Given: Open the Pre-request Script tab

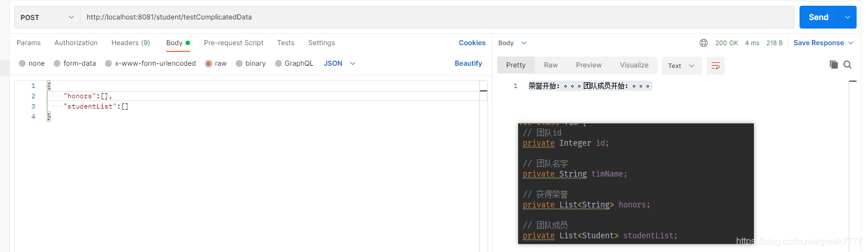Looking at the screenshot, I should [x=233, y=43].
